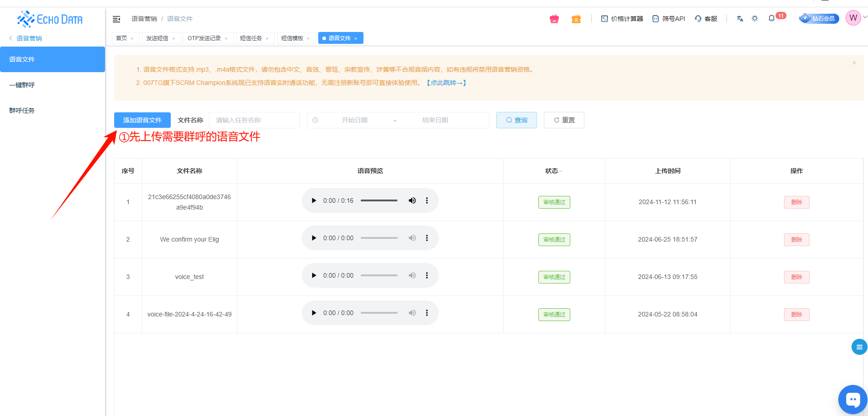868x416 pixels.
Task: Follow the 点此跳转 link in the notice
Action: 446,83
